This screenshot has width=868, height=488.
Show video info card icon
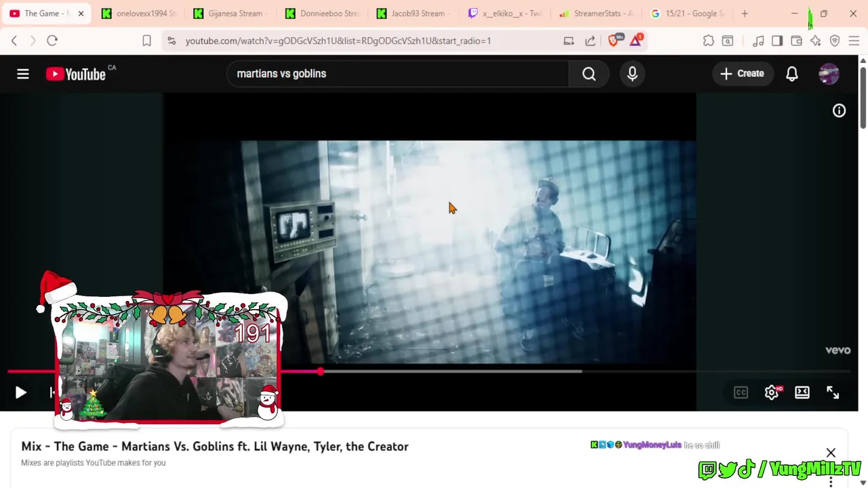click(x=839, y=110)
